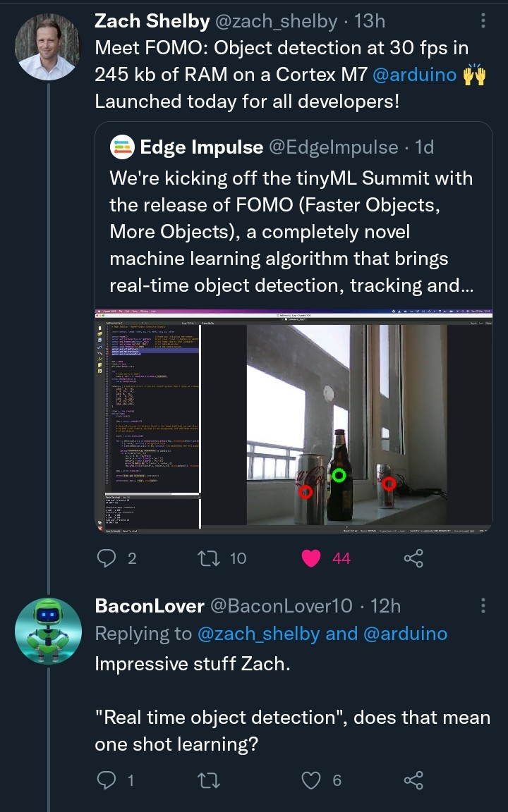Open the Edge Impulse account name

point(201,147)
